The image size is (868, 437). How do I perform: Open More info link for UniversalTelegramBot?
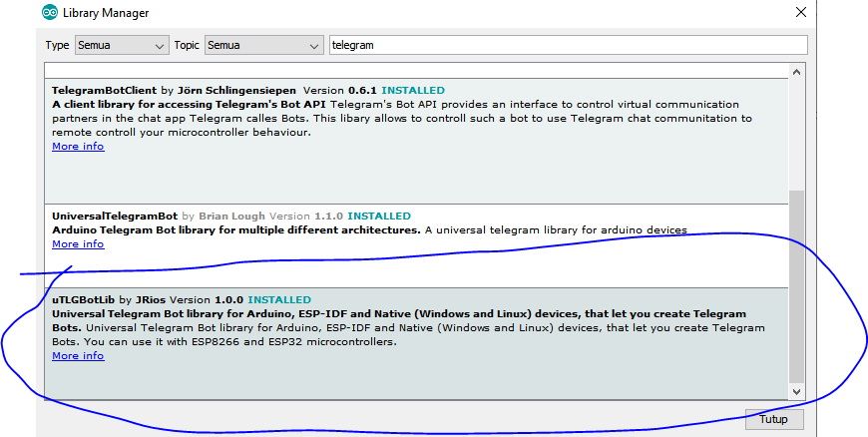click(78, 244)
